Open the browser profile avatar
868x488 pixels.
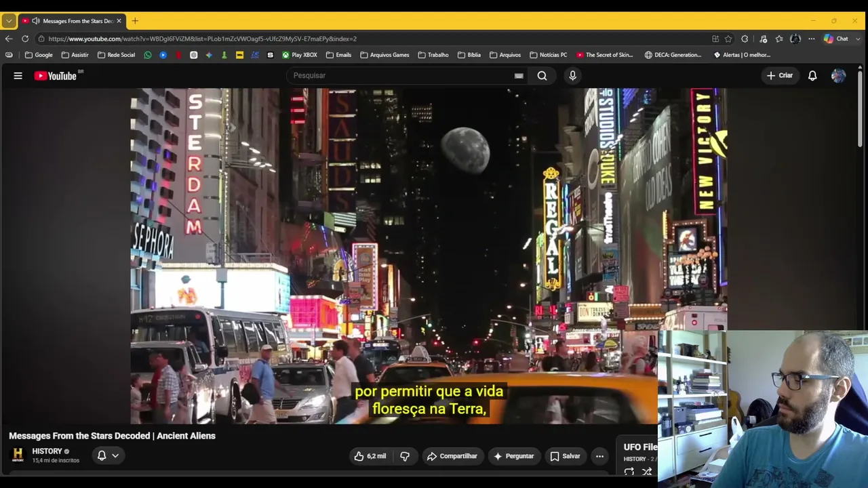point(795,39)
